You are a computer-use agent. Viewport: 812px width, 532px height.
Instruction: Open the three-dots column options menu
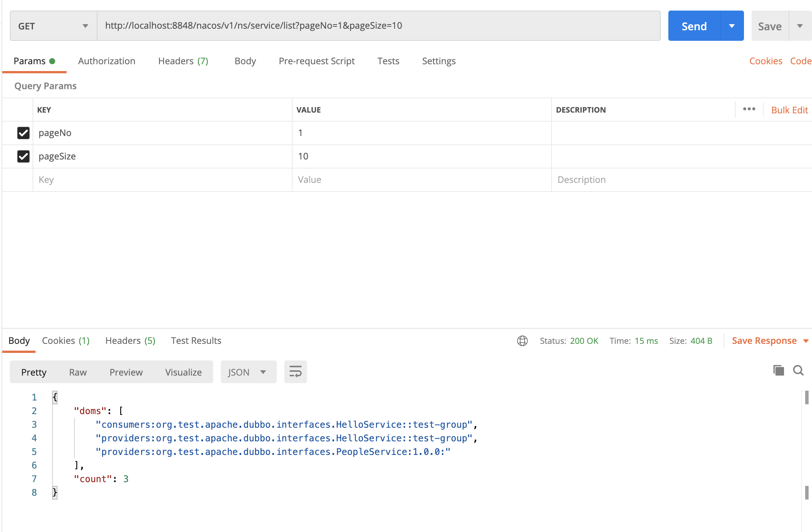749,109
